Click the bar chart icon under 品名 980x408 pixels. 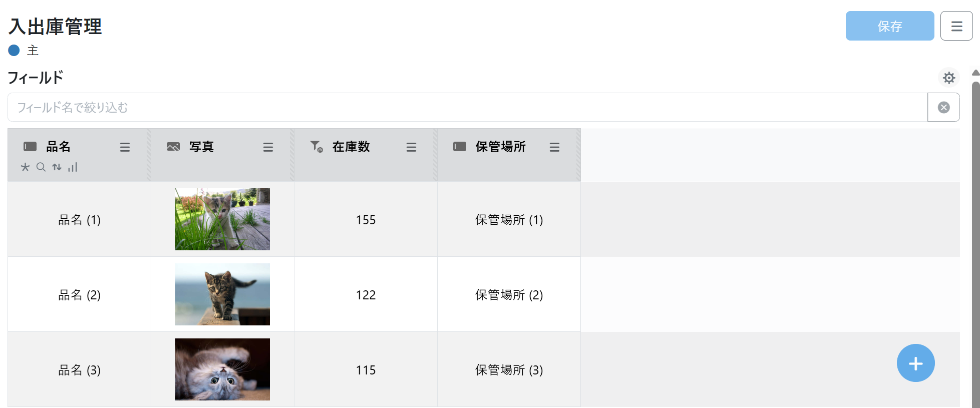73,167
